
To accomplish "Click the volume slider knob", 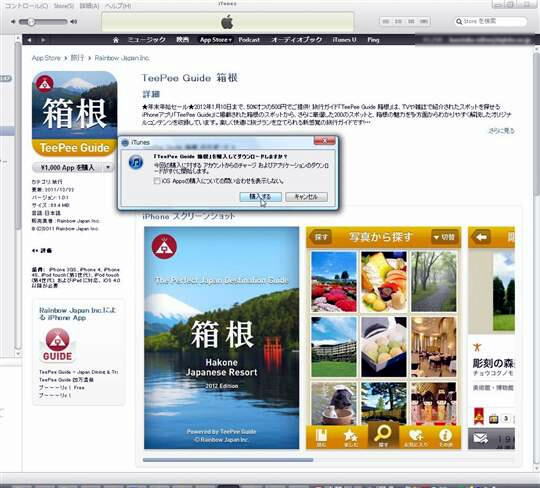I will (31, 22).
